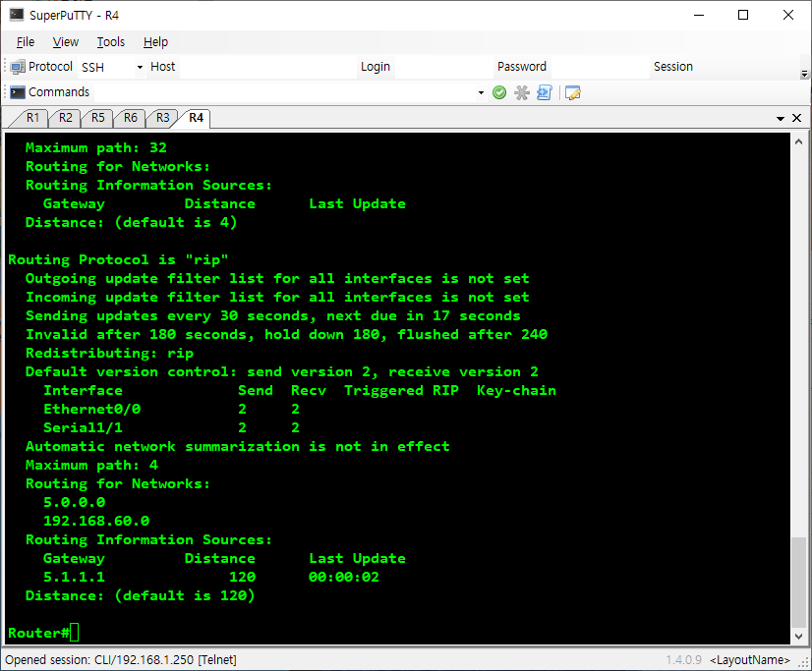Click the LayoutName status bar label
Image resolution: width=812 pixels, height=671 pixels.
[750, 660]
